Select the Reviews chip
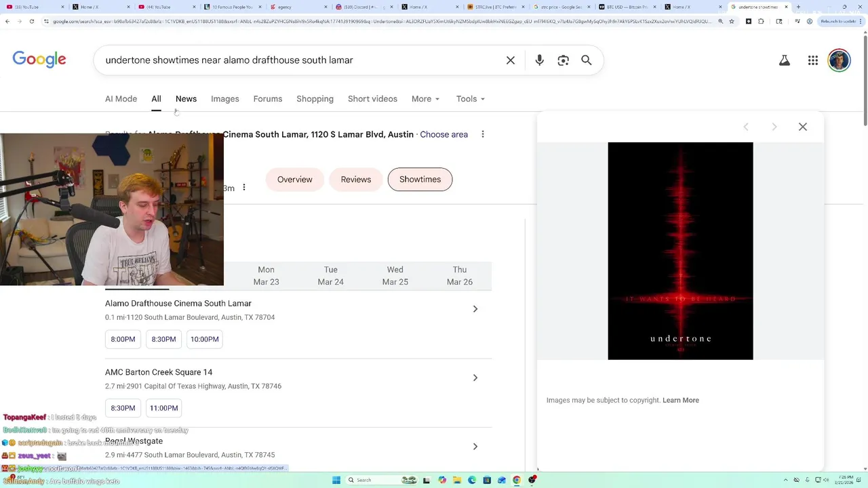 (356, 180)
